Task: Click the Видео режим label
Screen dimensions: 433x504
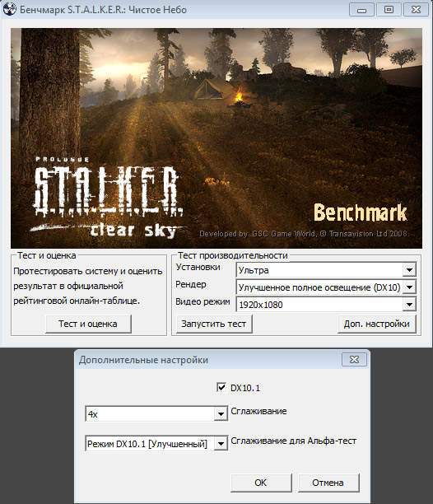Action: click(203, 301)
